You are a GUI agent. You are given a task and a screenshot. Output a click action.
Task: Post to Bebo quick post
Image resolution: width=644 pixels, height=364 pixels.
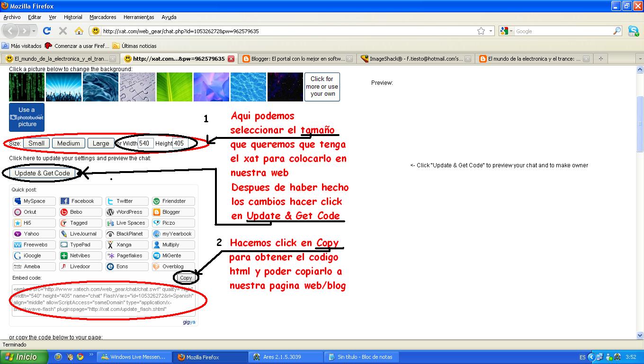click(80, 212)
